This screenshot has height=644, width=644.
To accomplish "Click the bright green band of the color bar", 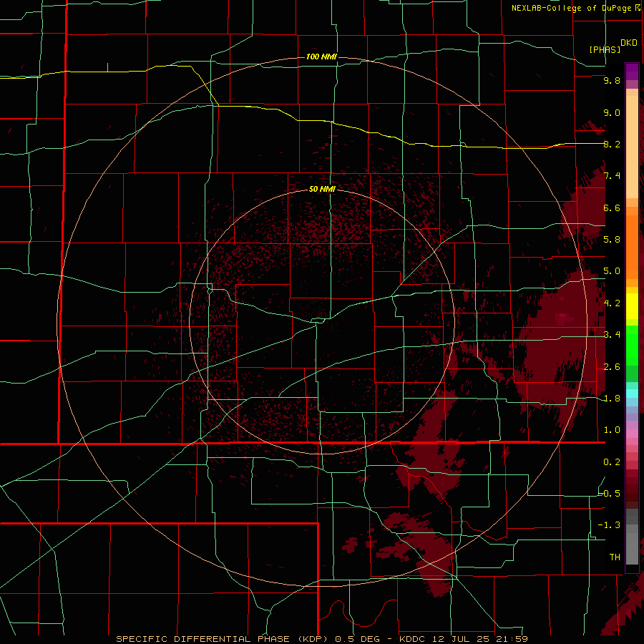I will point(632,347).
